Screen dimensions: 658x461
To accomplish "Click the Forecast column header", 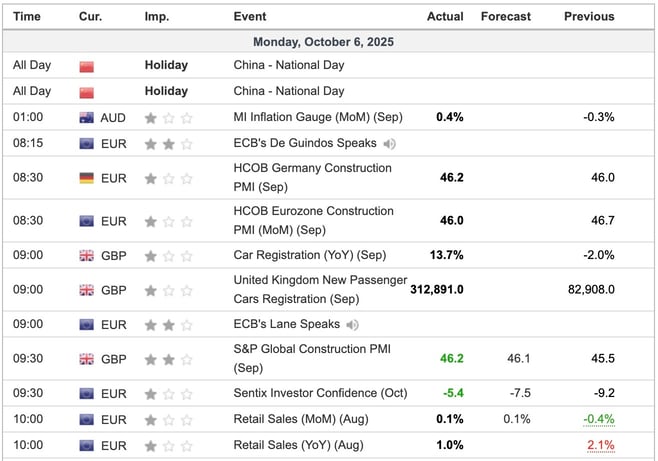I will pos(505,16).
